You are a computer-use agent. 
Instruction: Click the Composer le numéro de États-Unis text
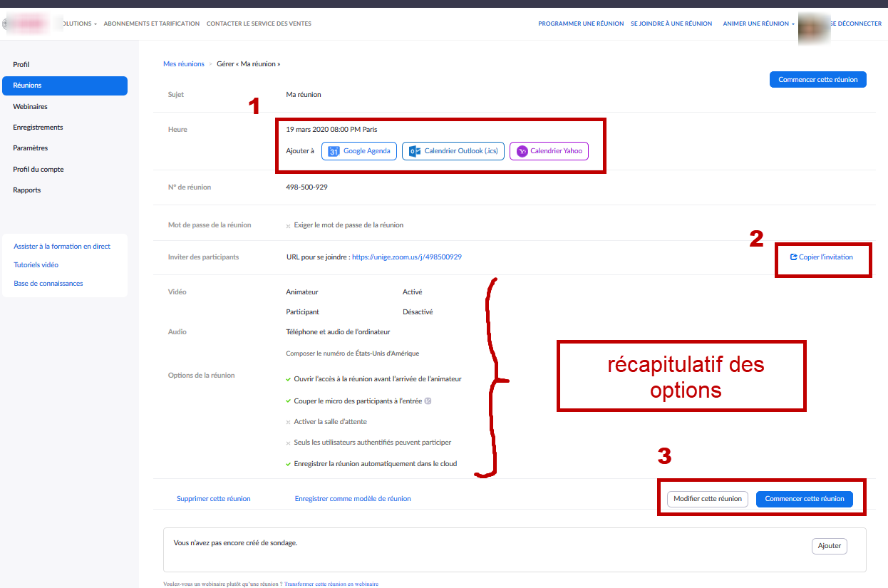[353, 354]
